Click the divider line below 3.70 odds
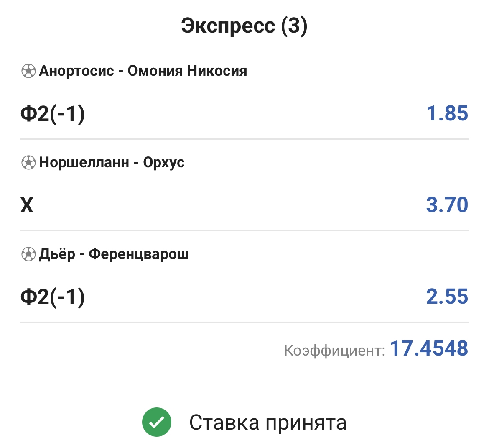 pyautogui.click(x=244, y=230)
